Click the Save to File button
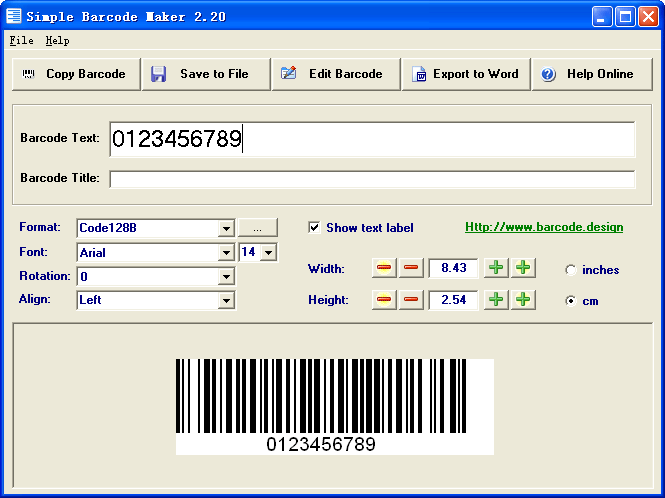Image resolution: width=665 pixels, height=498 pixels. click(206, 74)
